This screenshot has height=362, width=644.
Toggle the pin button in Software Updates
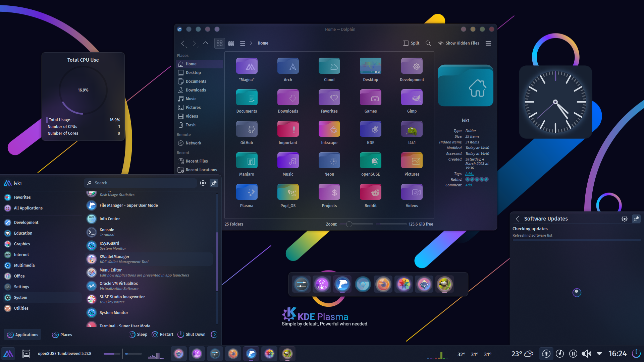[636, 219]
